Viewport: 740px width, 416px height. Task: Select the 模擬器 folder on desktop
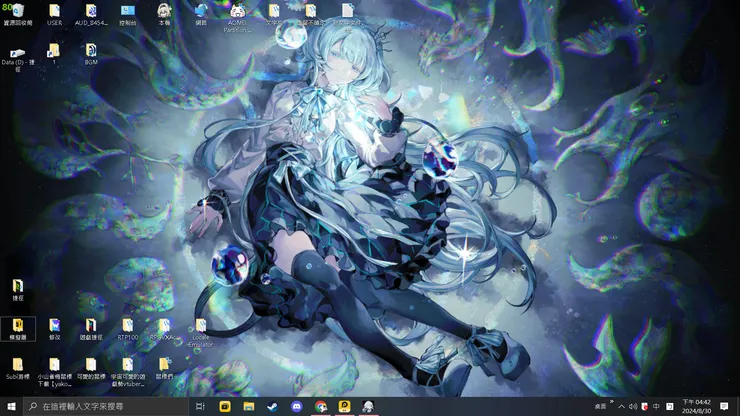pyautogui.click(x=18, y=329)
